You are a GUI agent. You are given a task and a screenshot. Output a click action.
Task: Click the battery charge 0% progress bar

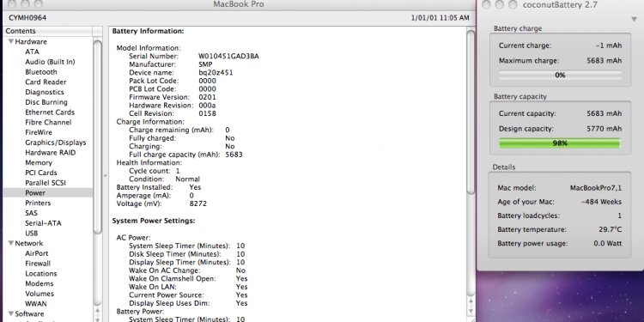(x=560, y=76)
